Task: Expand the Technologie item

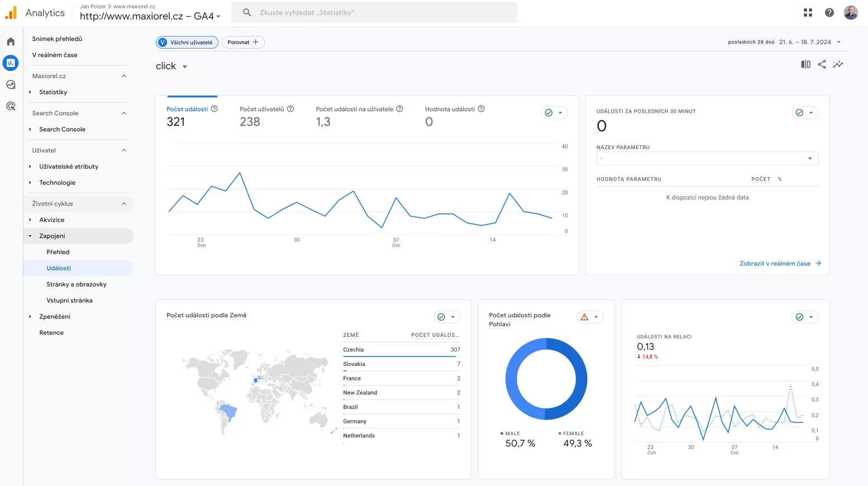Action: click(30, 183)
